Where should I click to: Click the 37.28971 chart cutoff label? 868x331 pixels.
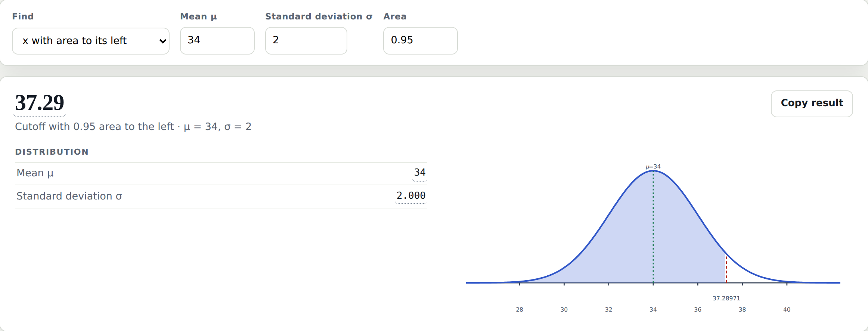[726, 298]
